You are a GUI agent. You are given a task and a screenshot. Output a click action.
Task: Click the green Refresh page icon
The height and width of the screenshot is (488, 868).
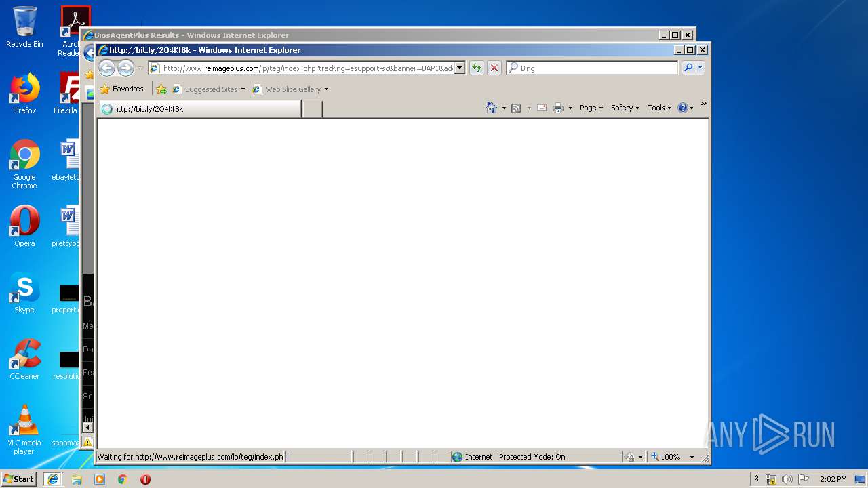coord(477,68)
